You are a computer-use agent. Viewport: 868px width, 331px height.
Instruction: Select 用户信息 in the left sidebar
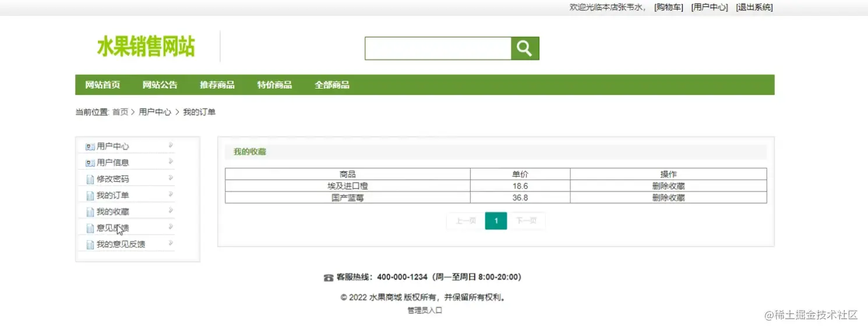[113, 163]
